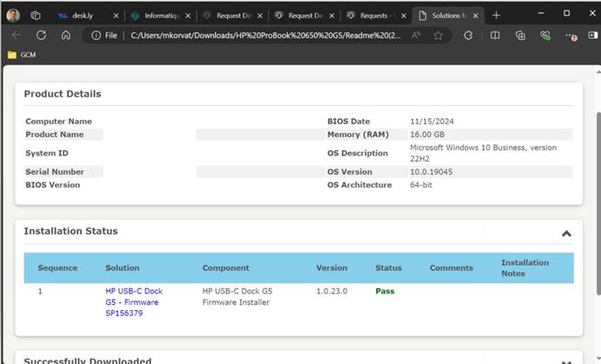Click the Version column header
Screen dimensions: 601x364
tap(331, 268)
